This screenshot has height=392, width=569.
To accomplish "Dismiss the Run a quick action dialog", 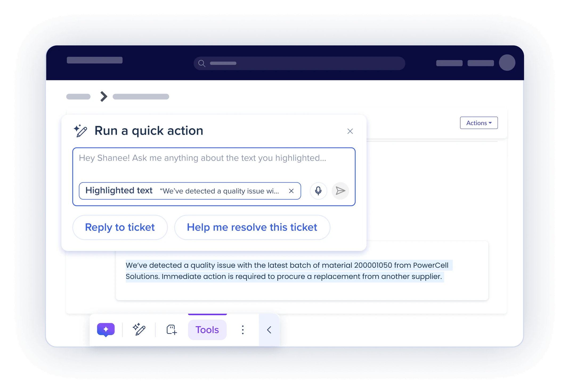I will coord(350,131).
